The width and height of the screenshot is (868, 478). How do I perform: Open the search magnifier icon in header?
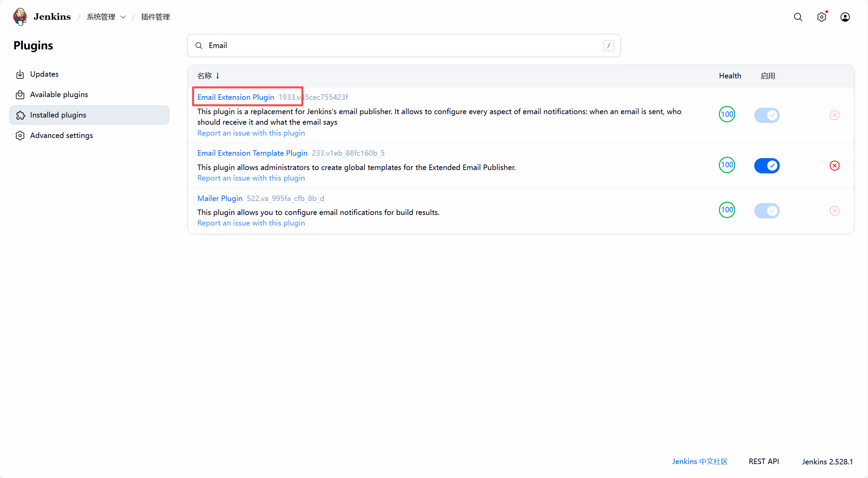pyautogui.click(x=798, y=17)
